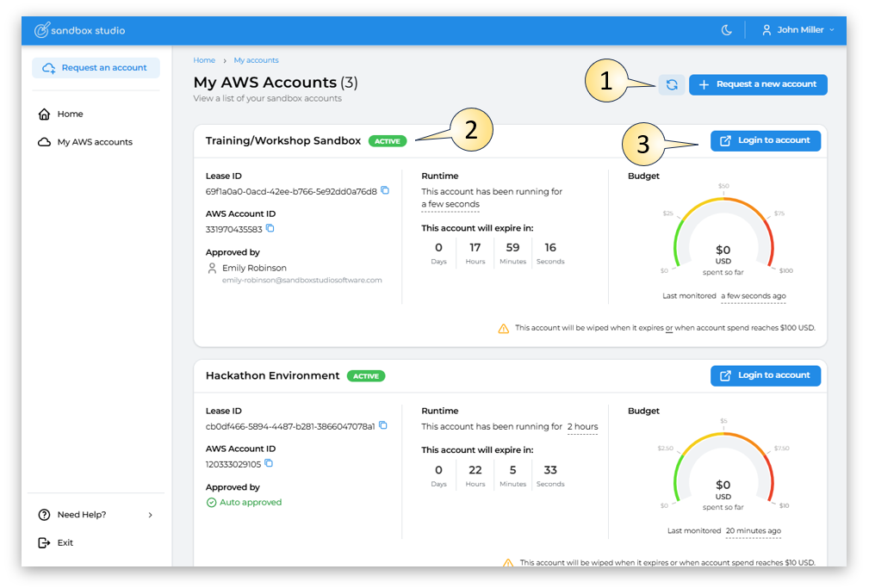
Task: Toggle dark mode moon icon
Action: pos(726,30)
